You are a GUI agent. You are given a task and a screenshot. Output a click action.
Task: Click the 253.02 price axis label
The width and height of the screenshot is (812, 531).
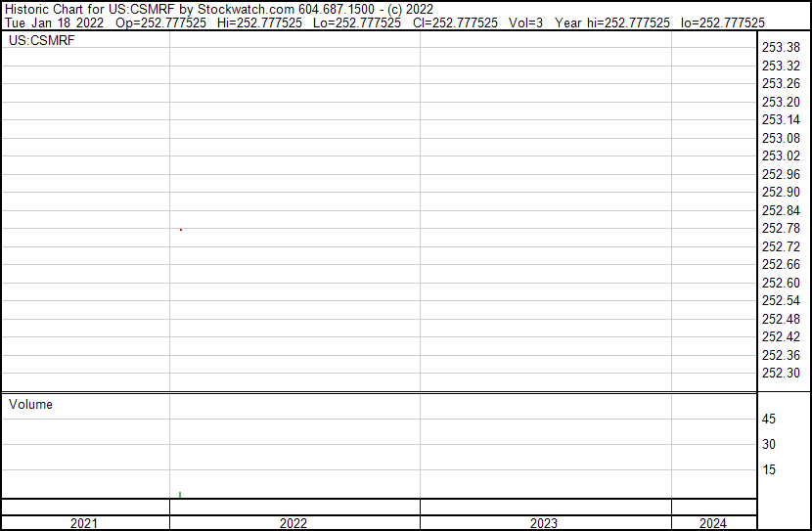pyautogui.click(x=781, y=156)
